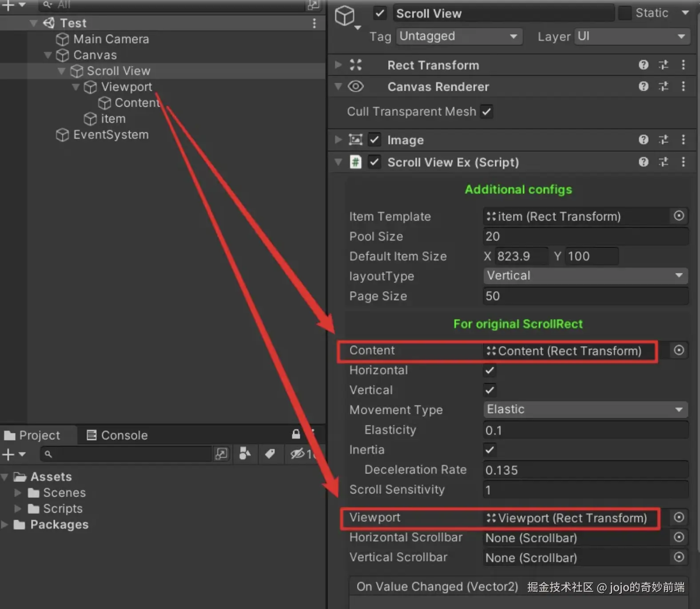
Task: Click the Pool Size input field
Action: [x=585, y=236]
